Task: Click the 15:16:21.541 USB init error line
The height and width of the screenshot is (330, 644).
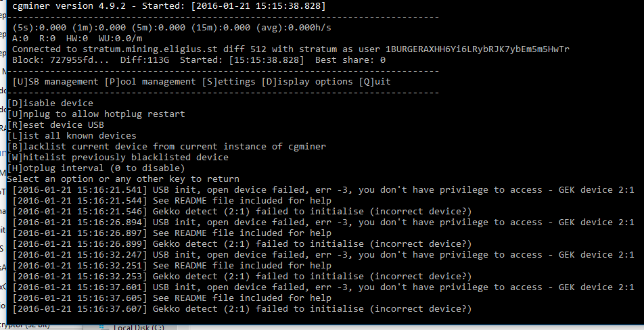Action: (x=323, y=189)
